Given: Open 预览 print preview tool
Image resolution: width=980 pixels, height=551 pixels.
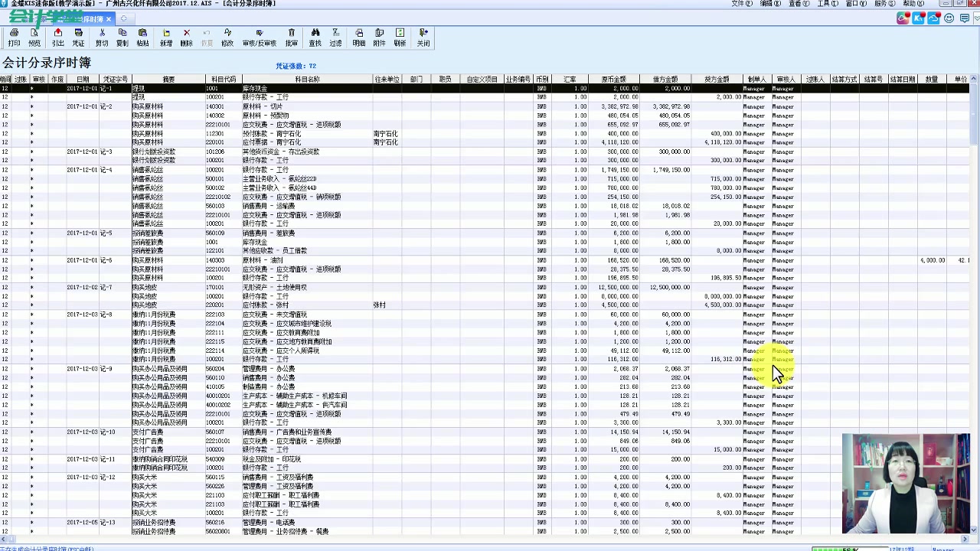Looking at the screenshot, I should pyautogui.click(x=34, y=37).
